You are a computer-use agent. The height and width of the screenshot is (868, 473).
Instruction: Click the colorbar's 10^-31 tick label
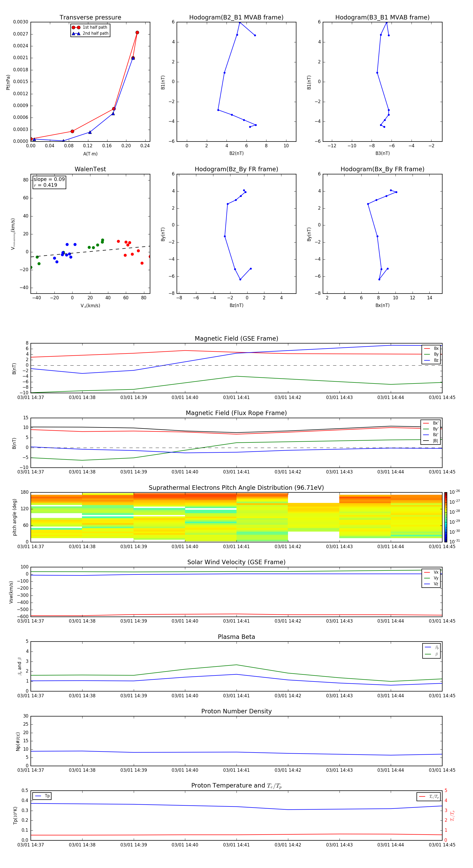(x=454, y=542)
